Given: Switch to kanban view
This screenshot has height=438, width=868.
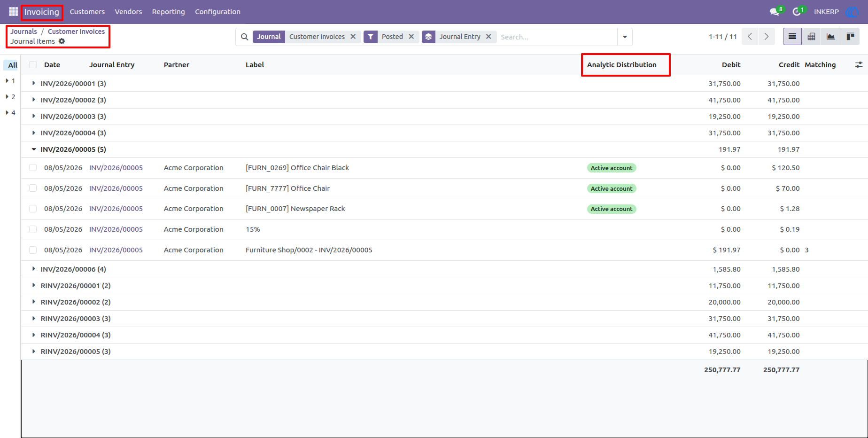Looking at the screenshot, I should (x=850, y=37).
